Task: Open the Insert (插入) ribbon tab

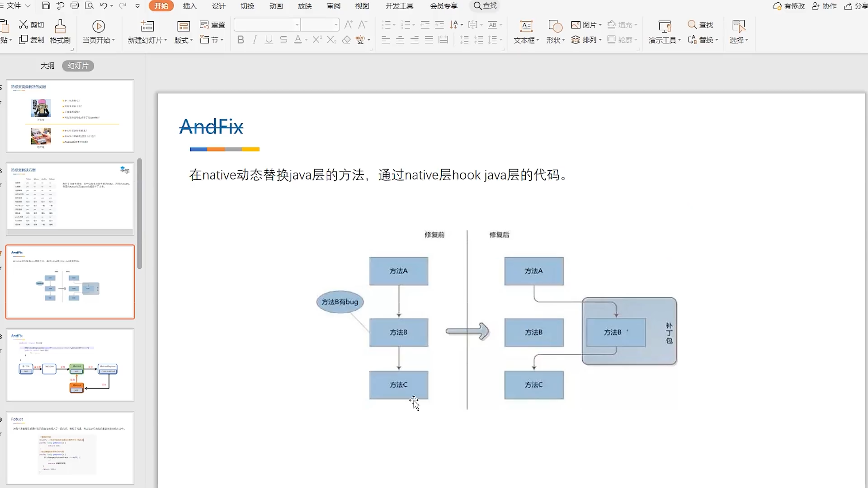Action: (x=190, y=6)
